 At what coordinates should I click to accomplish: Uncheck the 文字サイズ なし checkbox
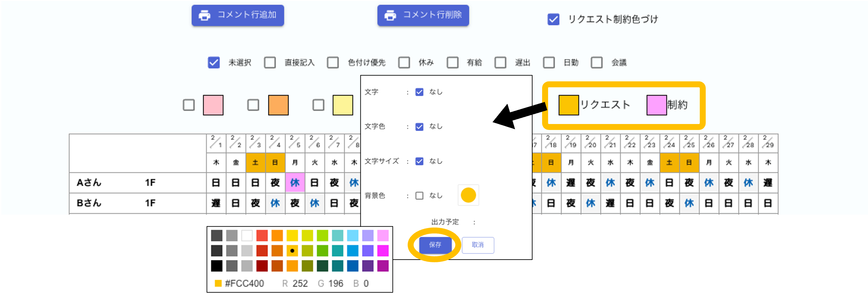[x=419, y=161]
